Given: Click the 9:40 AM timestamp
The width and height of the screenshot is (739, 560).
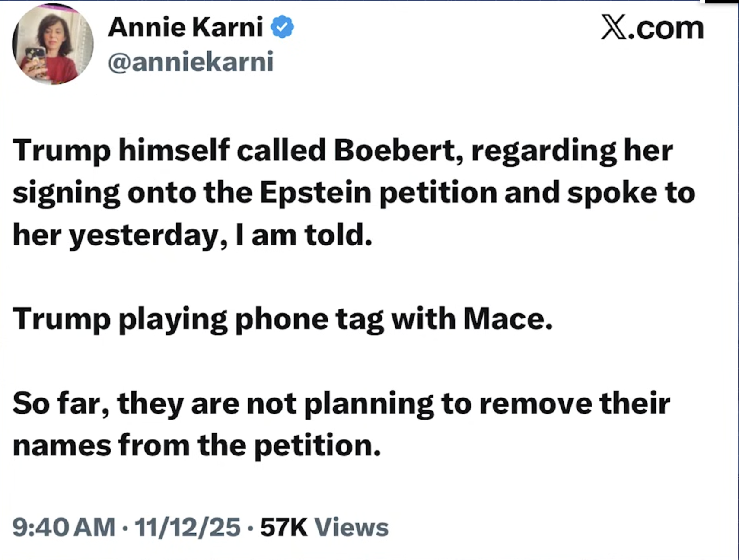Looking at the screenshot, I should [64, 527].
